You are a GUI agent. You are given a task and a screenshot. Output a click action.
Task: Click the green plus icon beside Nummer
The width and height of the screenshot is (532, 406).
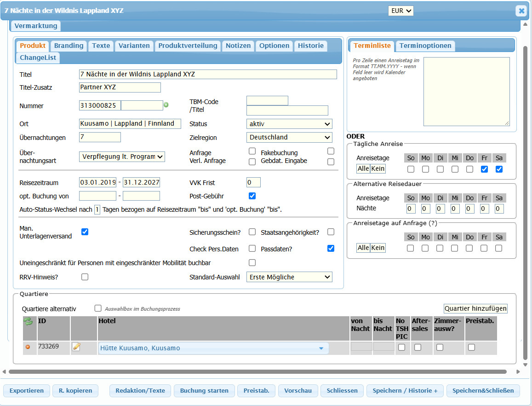click(166, 105)
